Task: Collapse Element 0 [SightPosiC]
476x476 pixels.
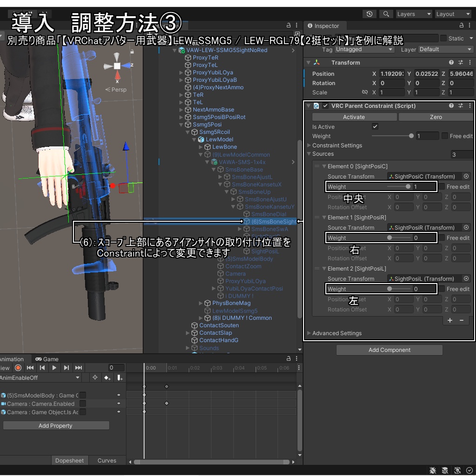Action: click(x=324, y=166)
